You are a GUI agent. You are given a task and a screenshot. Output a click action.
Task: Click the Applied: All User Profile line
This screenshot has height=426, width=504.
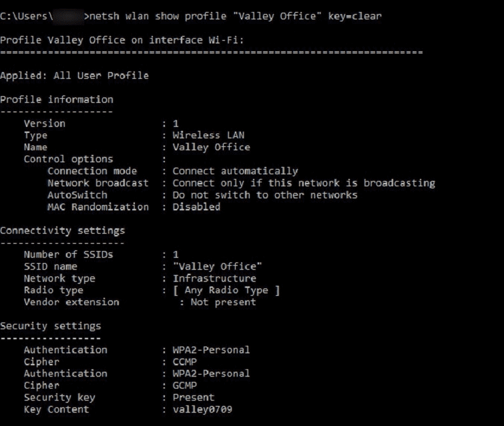click(x=74, y=75)
